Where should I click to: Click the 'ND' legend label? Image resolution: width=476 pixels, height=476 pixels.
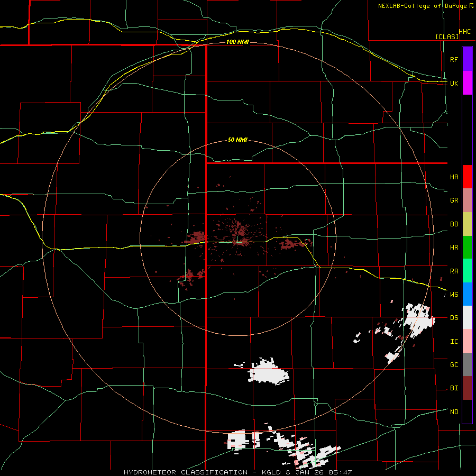(x=454, y=412)
